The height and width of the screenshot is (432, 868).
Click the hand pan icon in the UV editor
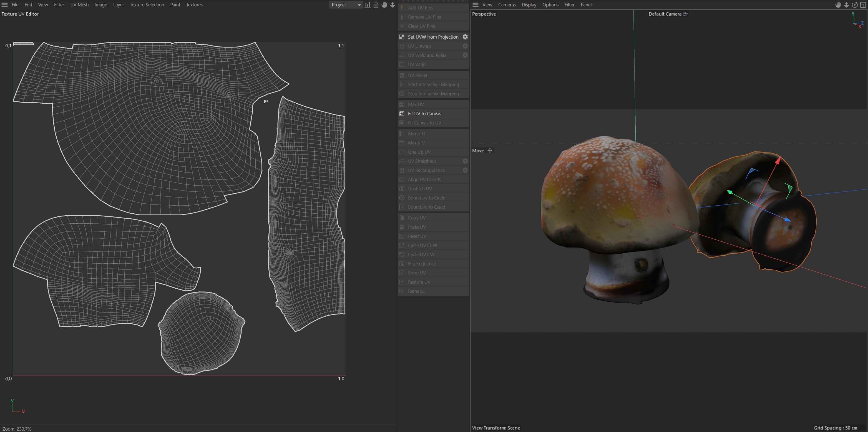[384, 5]
